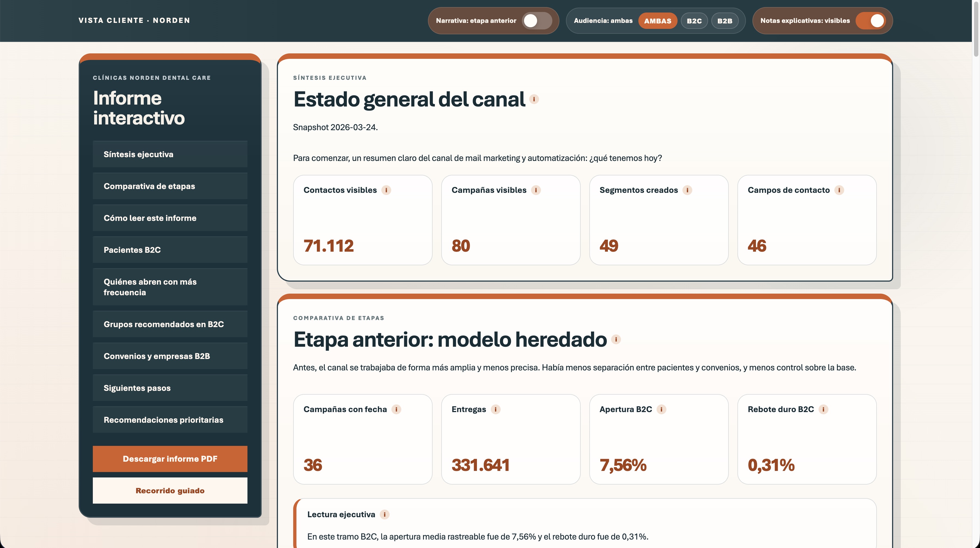Click info icon beside Campañas con fecha
Screen dimensions: 980x548
tap(396, 409)
